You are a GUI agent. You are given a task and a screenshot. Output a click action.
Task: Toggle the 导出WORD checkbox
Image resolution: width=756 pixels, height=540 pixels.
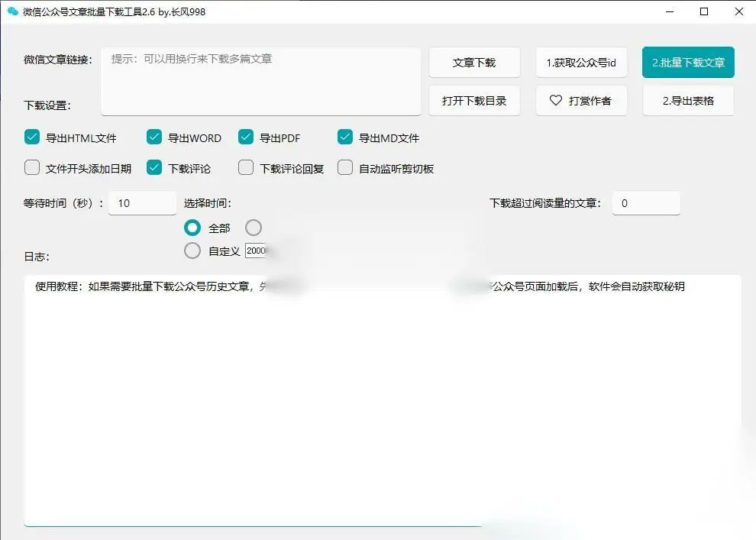[154, 137]
